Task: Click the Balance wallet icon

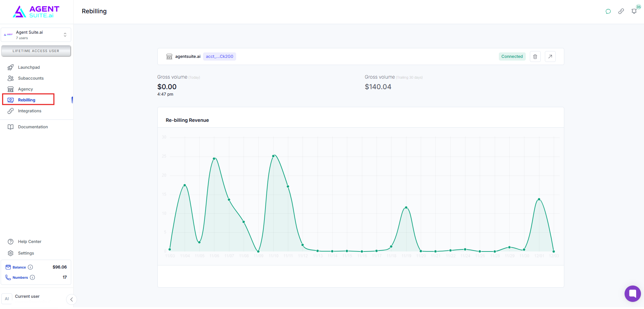Action: pyautogui.click(x=8, y=267)
